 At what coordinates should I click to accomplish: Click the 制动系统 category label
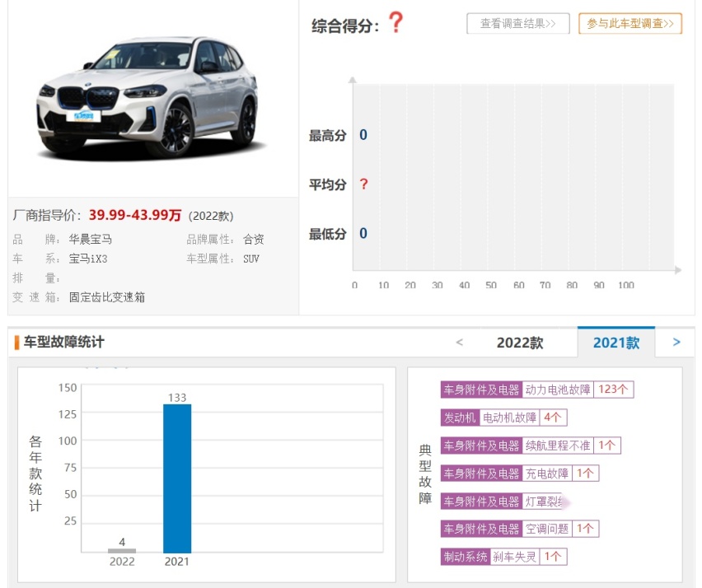click(466, 557)
